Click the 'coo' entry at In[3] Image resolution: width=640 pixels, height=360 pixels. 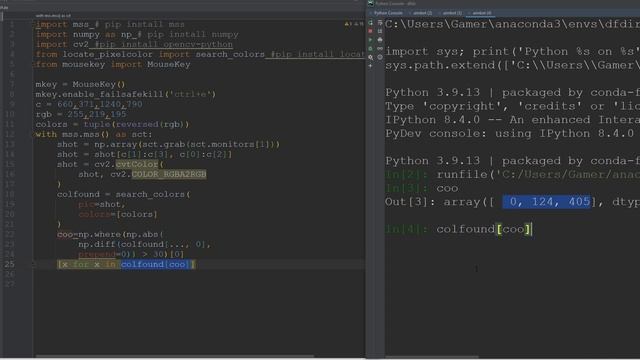click(x=447, y=188)
